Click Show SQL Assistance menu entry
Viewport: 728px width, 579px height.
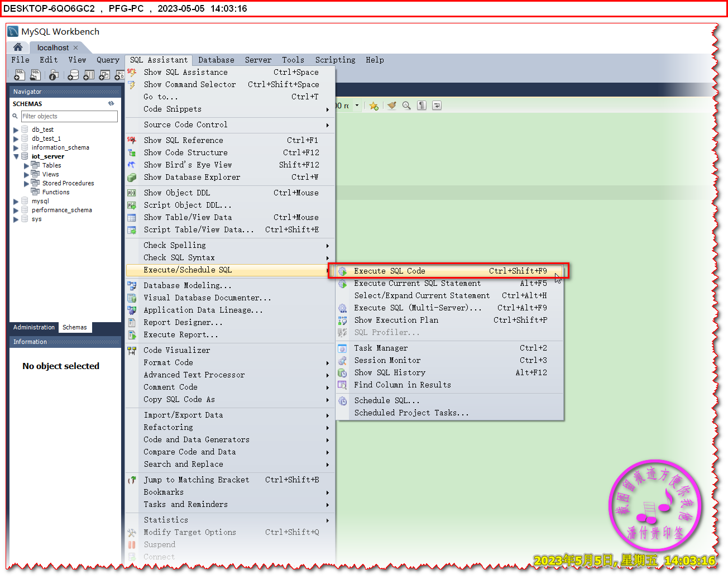point(230,72)
